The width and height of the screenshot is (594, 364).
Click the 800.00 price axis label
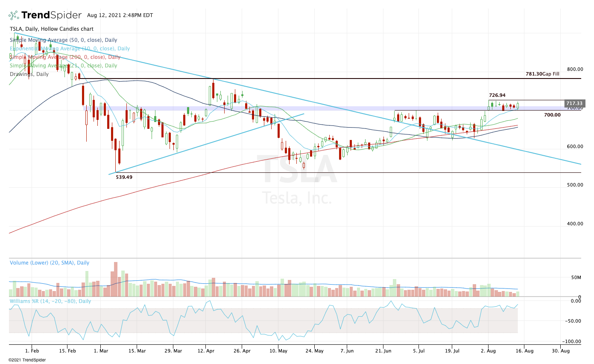click(575, 69)
